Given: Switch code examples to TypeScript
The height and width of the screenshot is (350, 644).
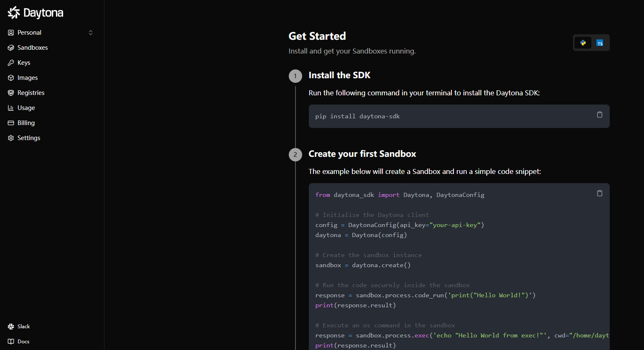Looking at the screenshot, I should [600, 43].
